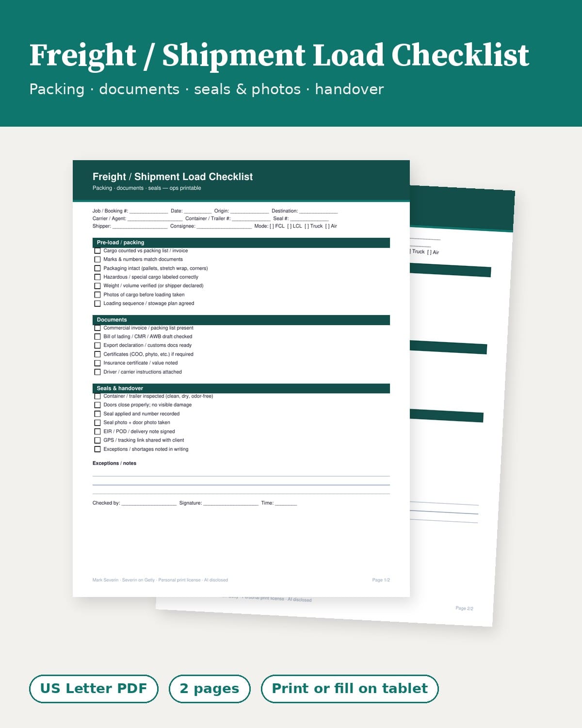The image size is (582, 728).
Task: Check 'Photos of cargo before loading' box
Action: pyautogui.click(x=97, y=295)
